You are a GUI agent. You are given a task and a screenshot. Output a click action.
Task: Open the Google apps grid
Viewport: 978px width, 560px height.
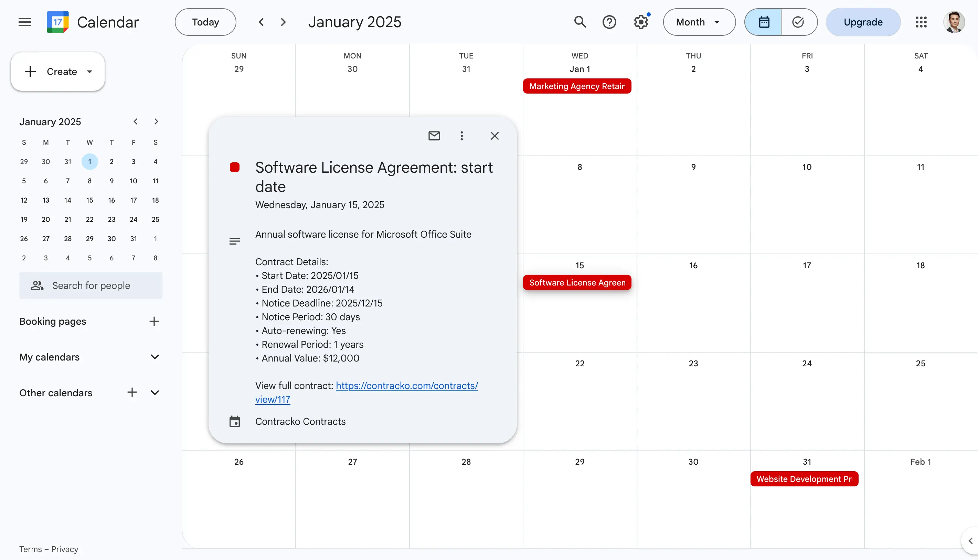click(921, 22)
